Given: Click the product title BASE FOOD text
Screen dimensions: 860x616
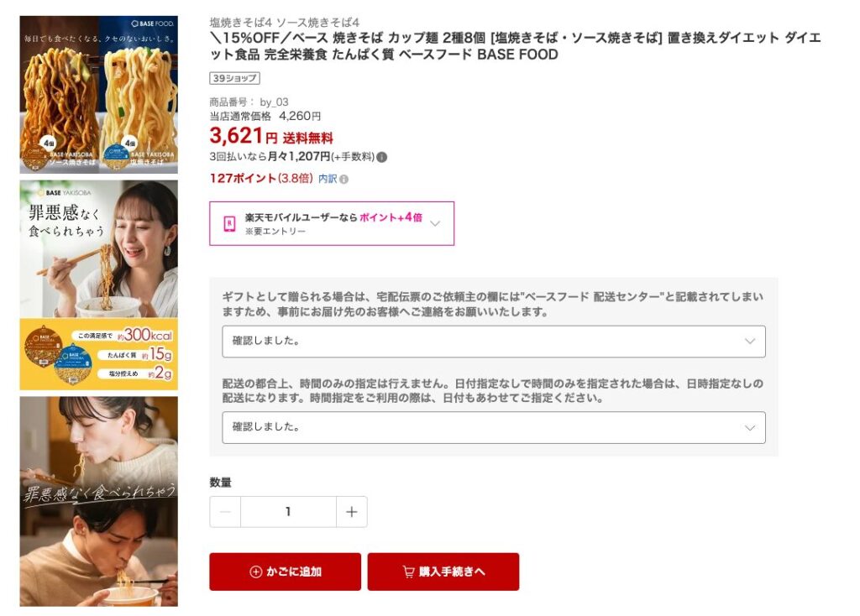Looking at the screenshot, I should pos(517,55).
